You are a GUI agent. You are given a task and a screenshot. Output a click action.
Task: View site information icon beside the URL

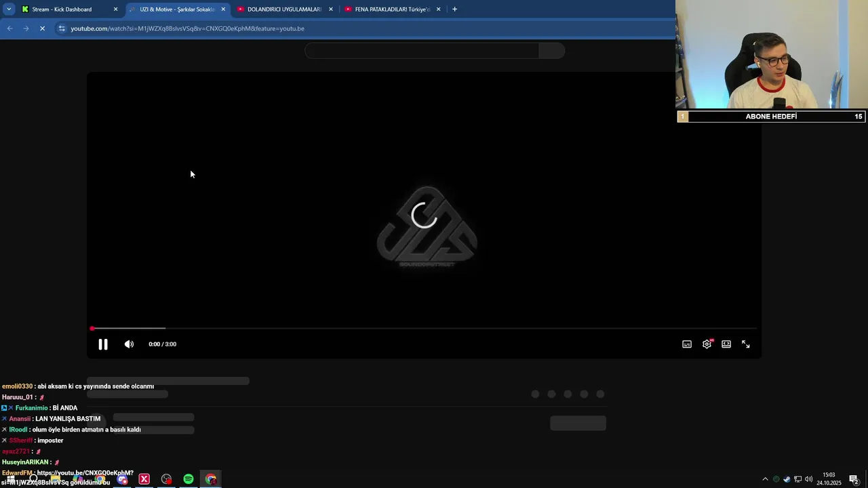[62, 28]
